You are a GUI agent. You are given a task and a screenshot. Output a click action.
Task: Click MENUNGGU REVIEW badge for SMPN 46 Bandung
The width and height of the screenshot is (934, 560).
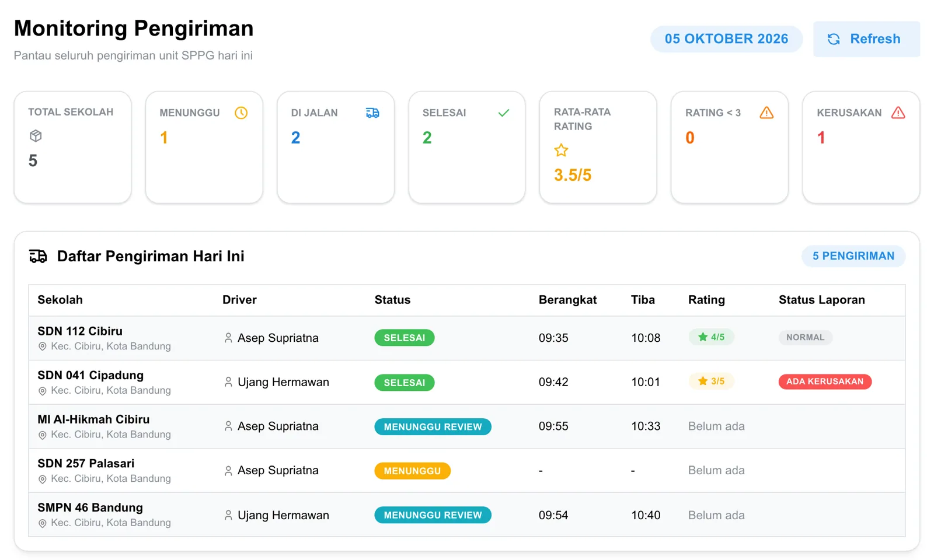point(433,515)
